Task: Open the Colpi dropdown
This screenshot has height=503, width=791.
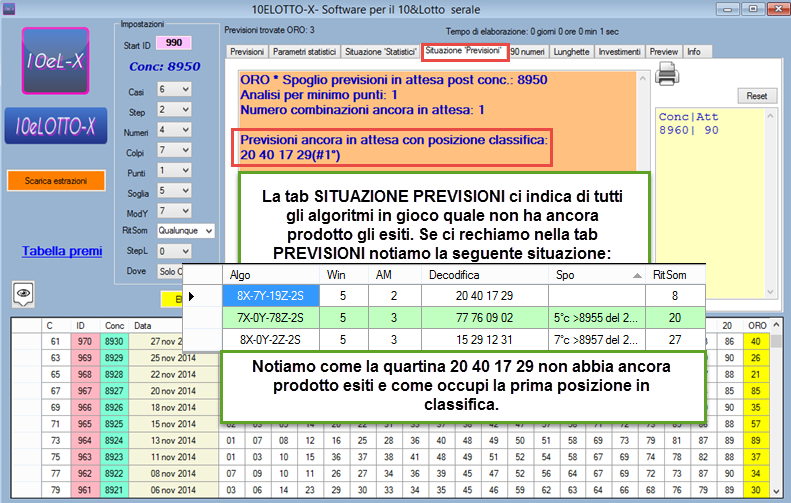Action: [174, 150]
